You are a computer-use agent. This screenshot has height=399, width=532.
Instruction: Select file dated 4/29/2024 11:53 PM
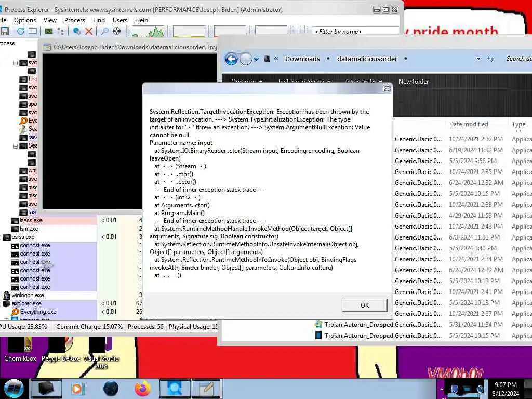coord(463,216)
